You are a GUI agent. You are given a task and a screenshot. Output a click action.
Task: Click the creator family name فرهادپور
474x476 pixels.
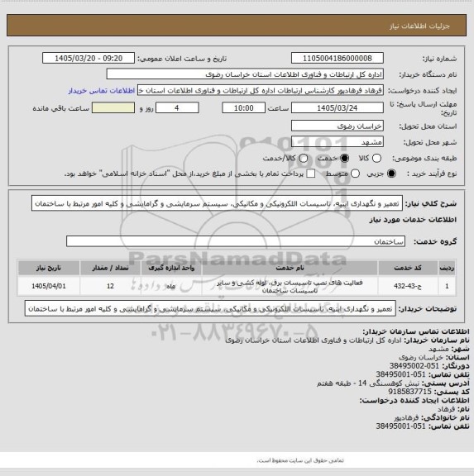point(406,417)
